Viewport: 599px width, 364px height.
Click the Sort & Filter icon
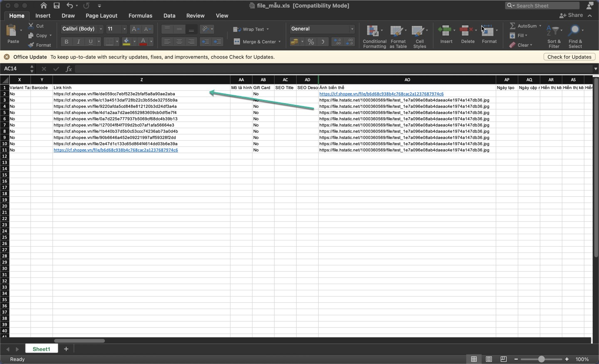(554, 36)
